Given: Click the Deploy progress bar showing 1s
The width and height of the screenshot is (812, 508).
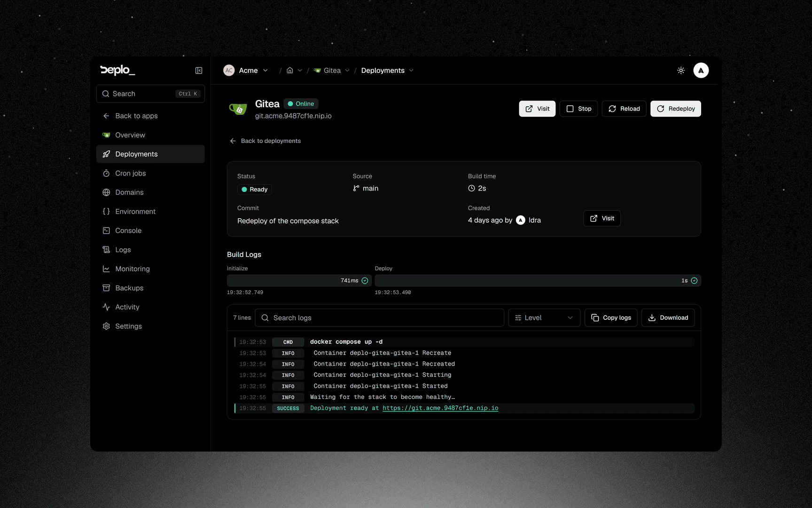Looking at the screenshot, I should pos(538,281).
